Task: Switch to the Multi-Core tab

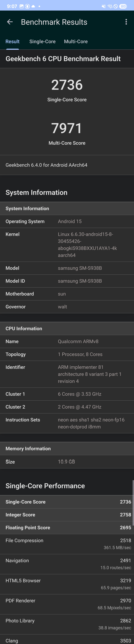Action: point(76,42)
